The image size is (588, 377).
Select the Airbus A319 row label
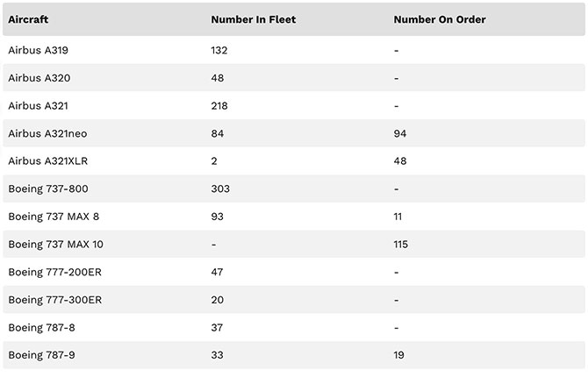point(39,50)
